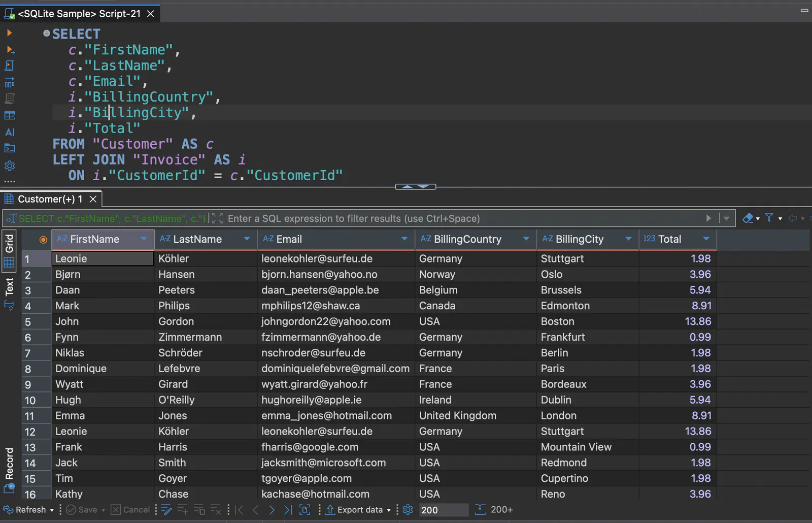Open the LastName column dropdown arrow

pos(247,239)
